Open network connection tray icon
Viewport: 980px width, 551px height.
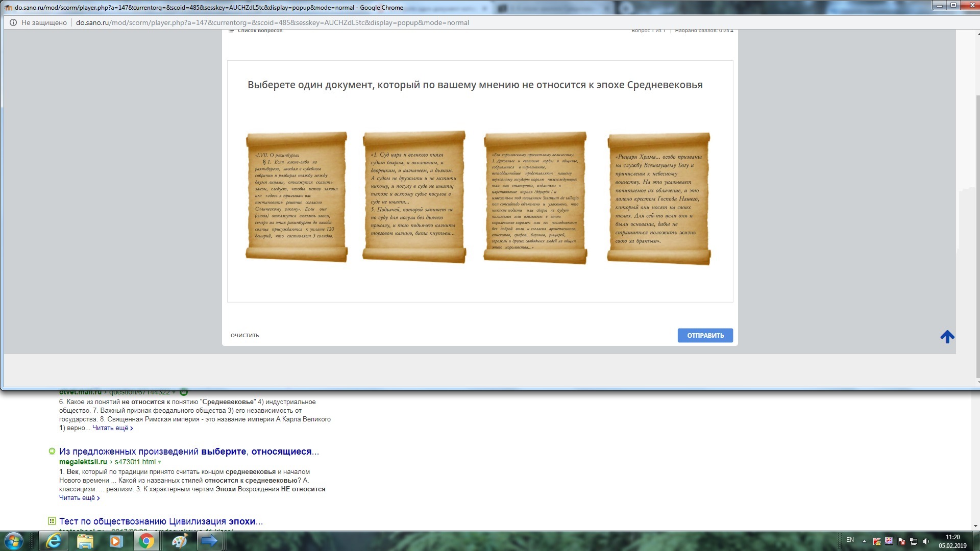tap(914, 541)
